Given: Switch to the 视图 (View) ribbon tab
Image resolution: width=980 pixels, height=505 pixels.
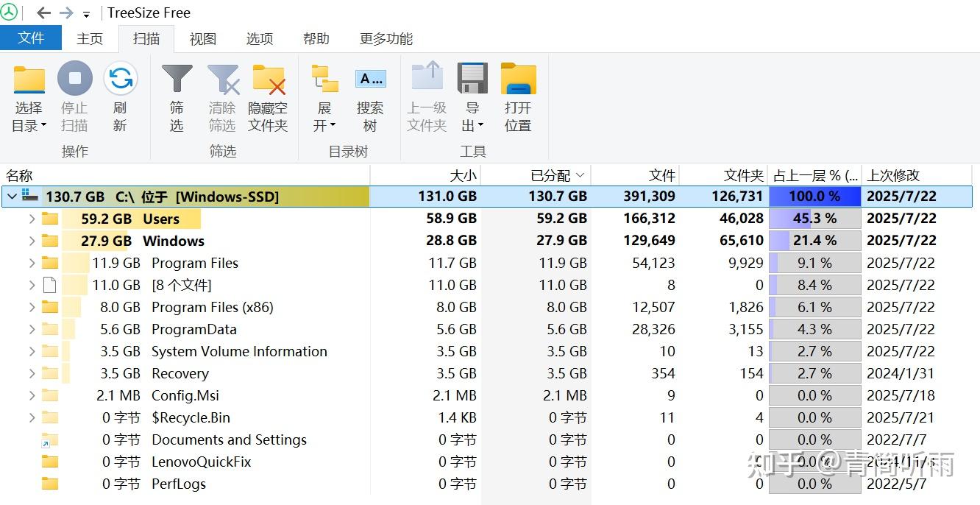Looking at the screenshot, I should [202, 38].
